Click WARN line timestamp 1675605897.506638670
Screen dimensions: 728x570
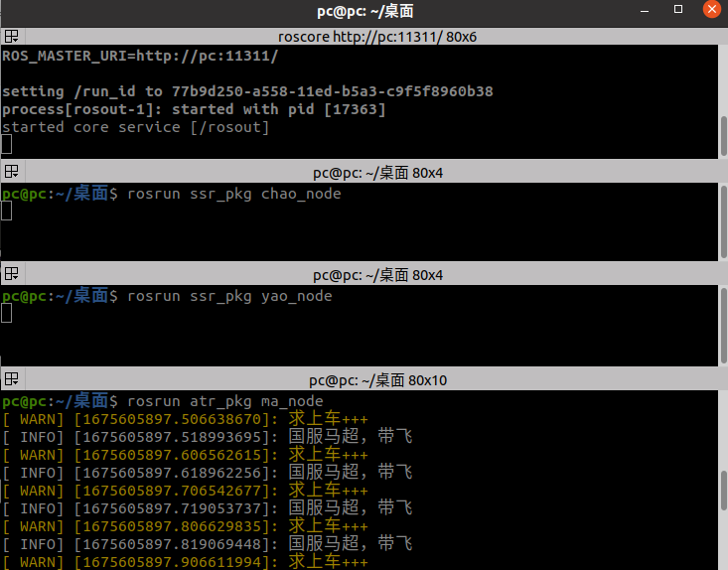(172, 419)
